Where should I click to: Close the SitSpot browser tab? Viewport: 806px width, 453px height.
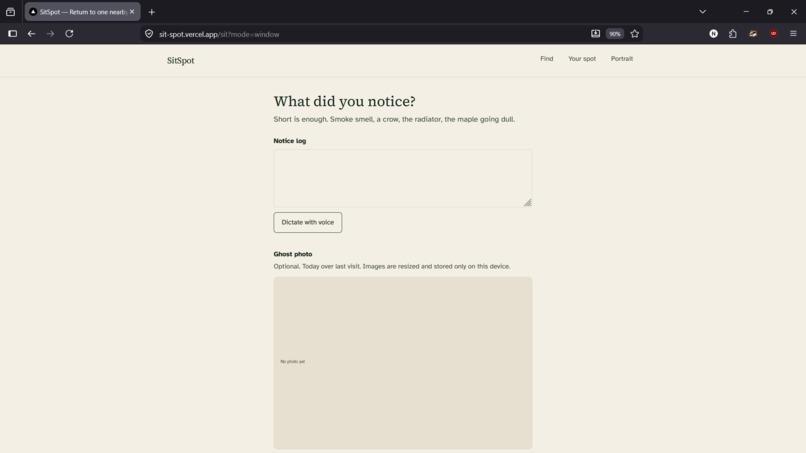coord(132,11)
